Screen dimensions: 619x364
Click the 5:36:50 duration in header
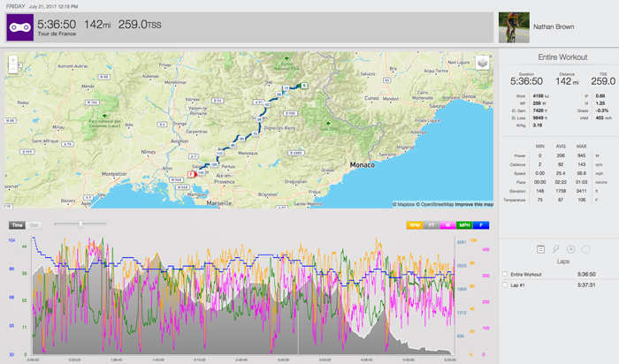pos(57,25)
